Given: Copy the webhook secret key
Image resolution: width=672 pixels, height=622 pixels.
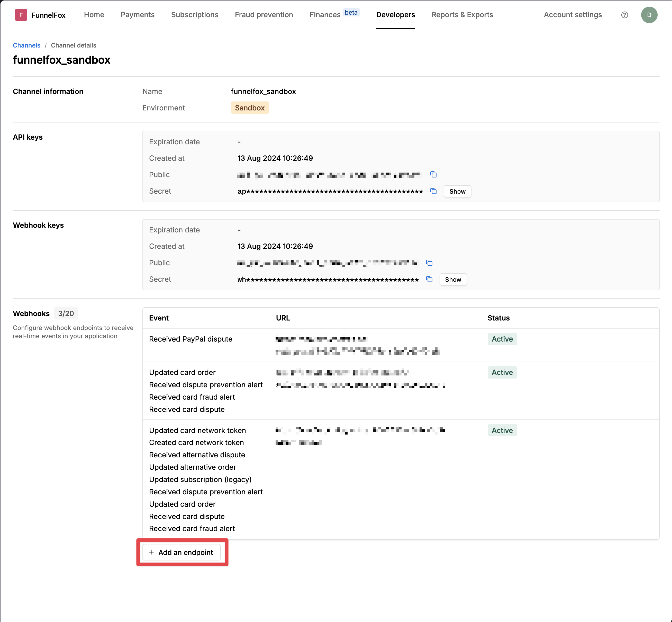Looking at the screenshot, I should pos(429,279).
